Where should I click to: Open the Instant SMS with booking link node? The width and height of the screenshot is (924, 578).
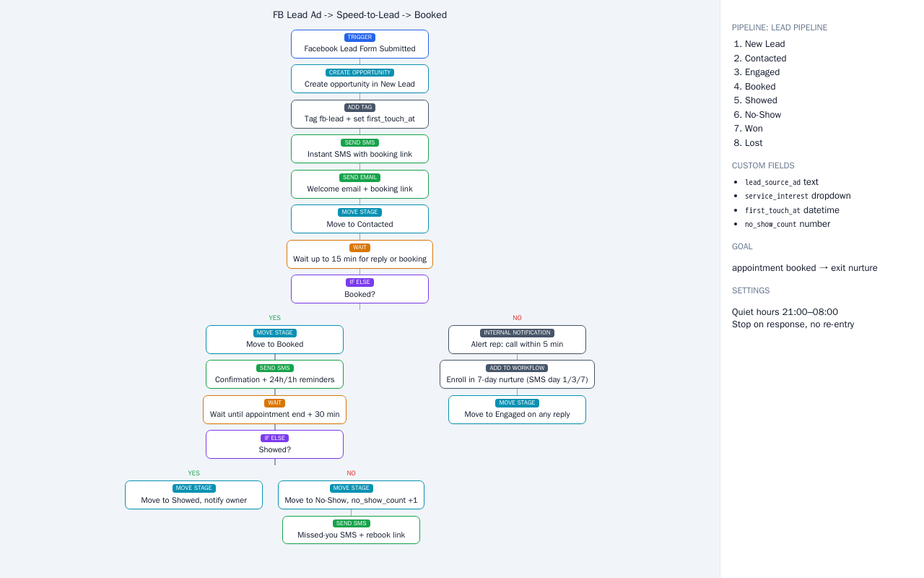[359, 149]
